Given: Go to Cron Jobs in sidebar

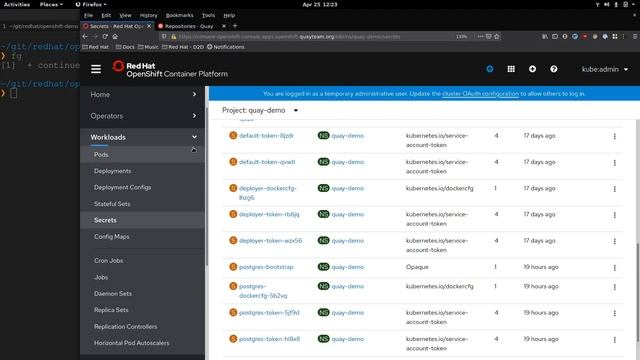Looking at the screenshot, I should (109, 260).
